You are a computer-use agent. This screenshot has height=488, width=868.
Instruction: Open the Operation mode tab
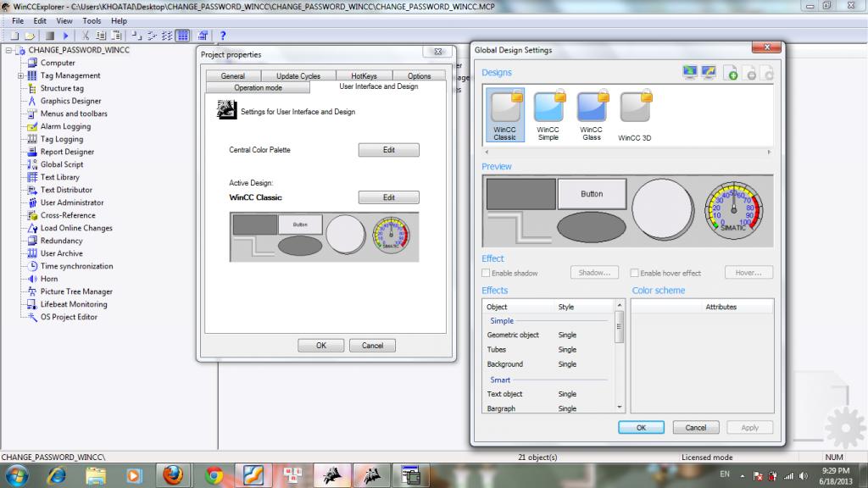[x=258, y=87]
